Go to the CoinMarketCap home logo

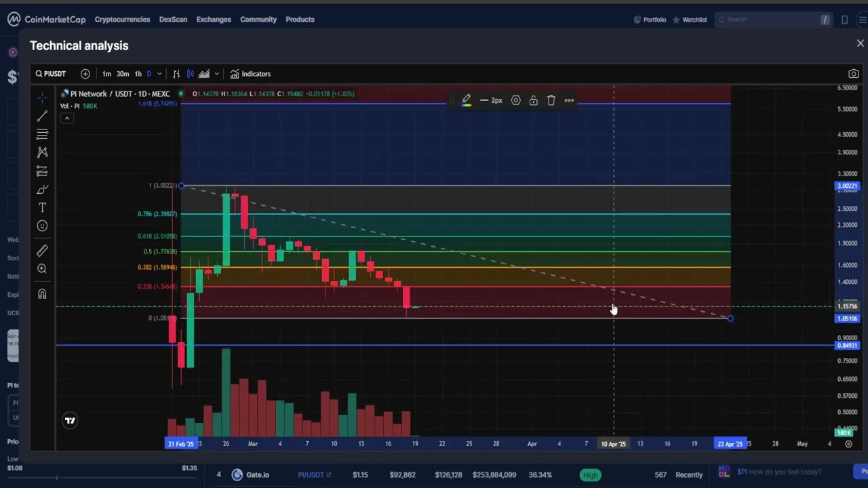[x=47, y=20]
